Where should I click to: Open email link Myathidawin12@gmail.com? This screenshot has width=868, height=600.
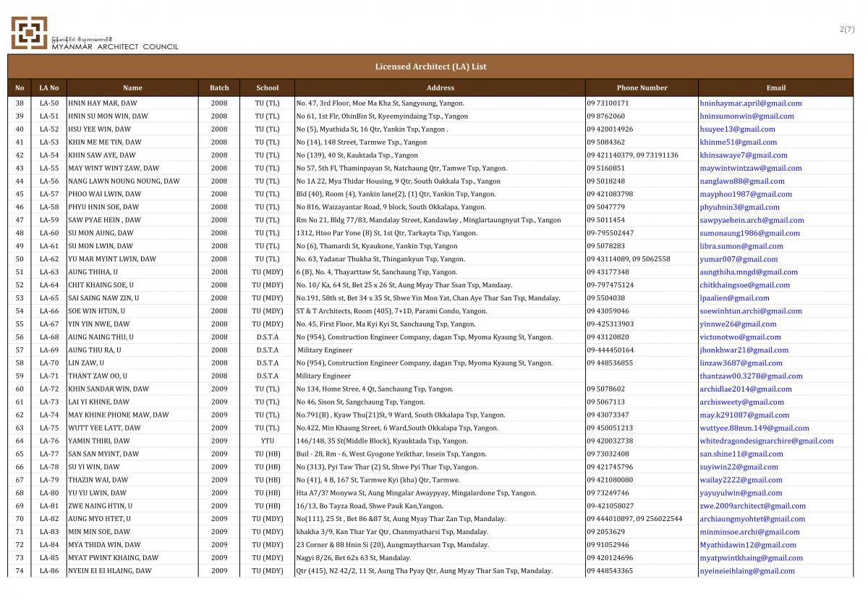(748, 545)
